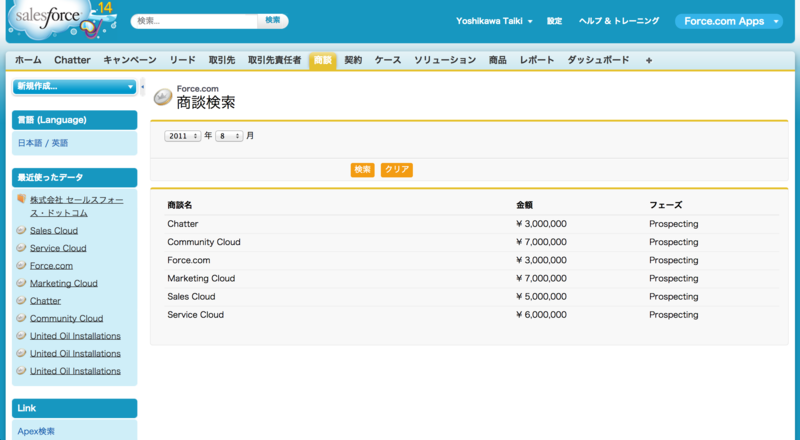The height and width of the screenshot is (440, 800).
Task: Open the ダッシュボード tab
Action: (598, 60)
